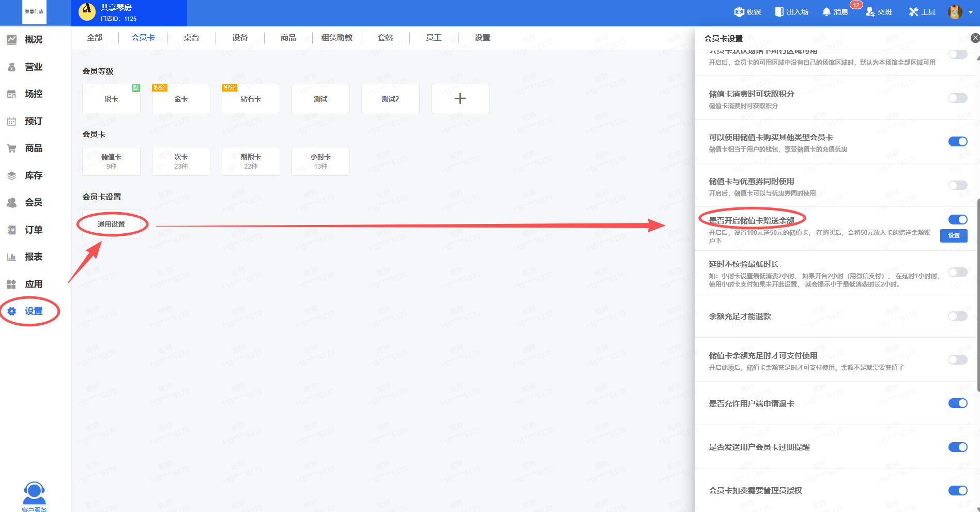The image size is (980, 512).
Task: Open 客户服务 customer service headset icon
Action: click(x=34, y=494)
